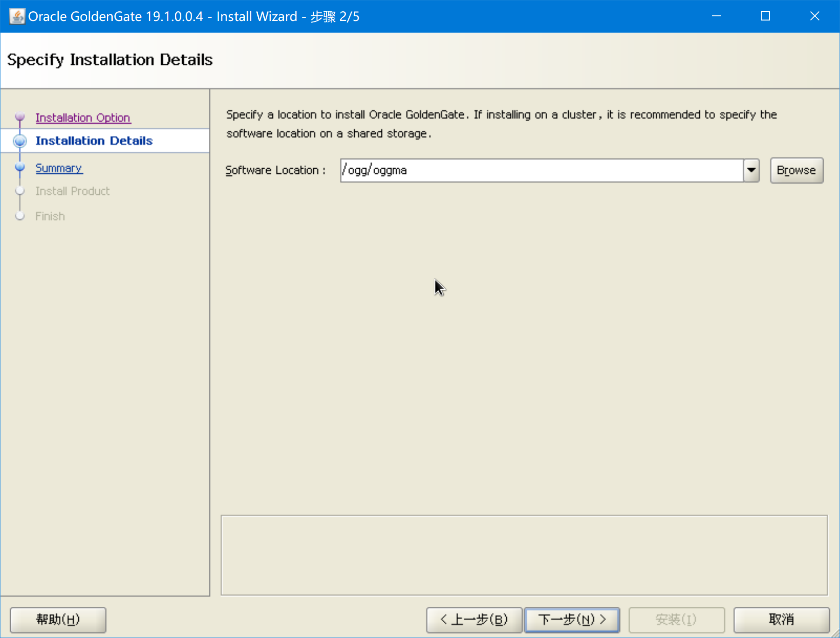Click the Java installer icon in title bar
Viewport: 840px width, 638px height.
(x=17, y=16)
